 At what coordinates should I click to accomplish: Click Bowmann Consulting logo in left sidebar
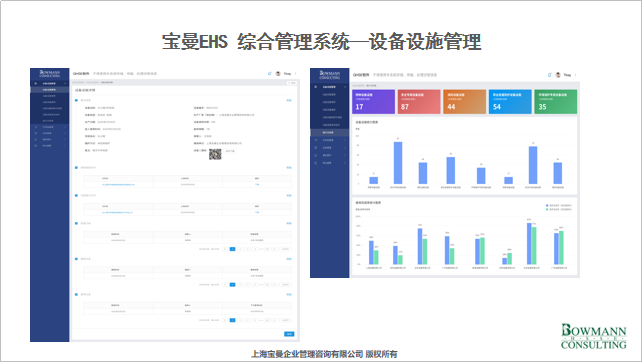point(50,74)
